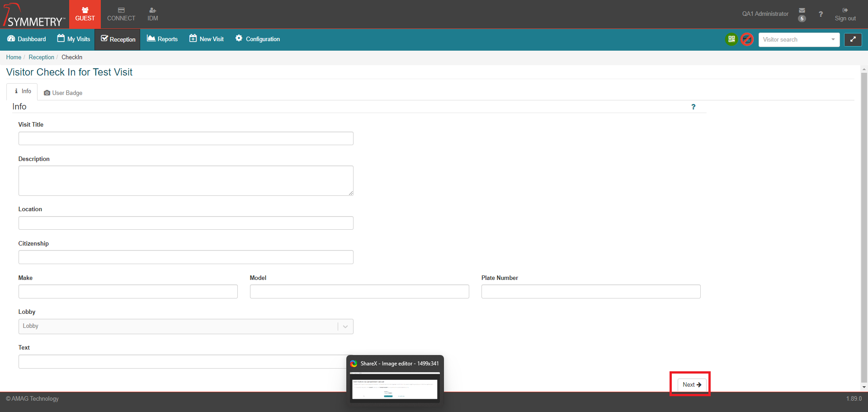Click scrollbar up arrow
This screenshot has height=412, width=868.
click(864, 69)
